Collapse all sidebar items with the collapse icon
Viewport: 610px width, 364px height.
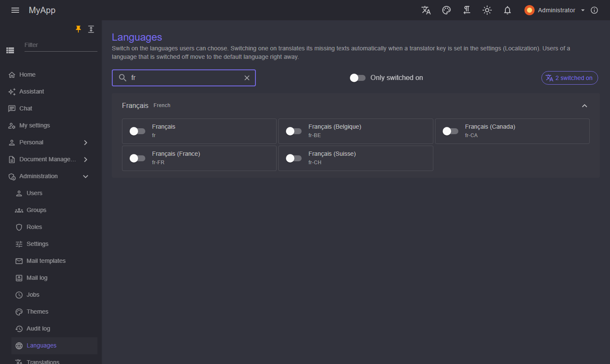(x=91, y=29)
